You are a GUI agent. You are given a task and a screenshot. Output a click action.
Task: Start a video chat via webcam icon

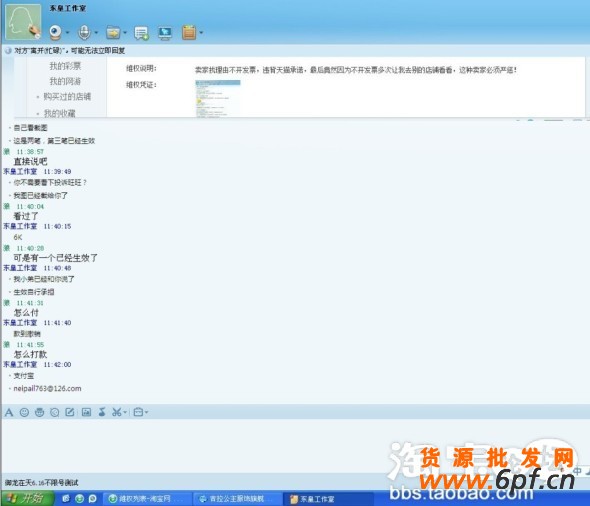click(x=56, y=33)
